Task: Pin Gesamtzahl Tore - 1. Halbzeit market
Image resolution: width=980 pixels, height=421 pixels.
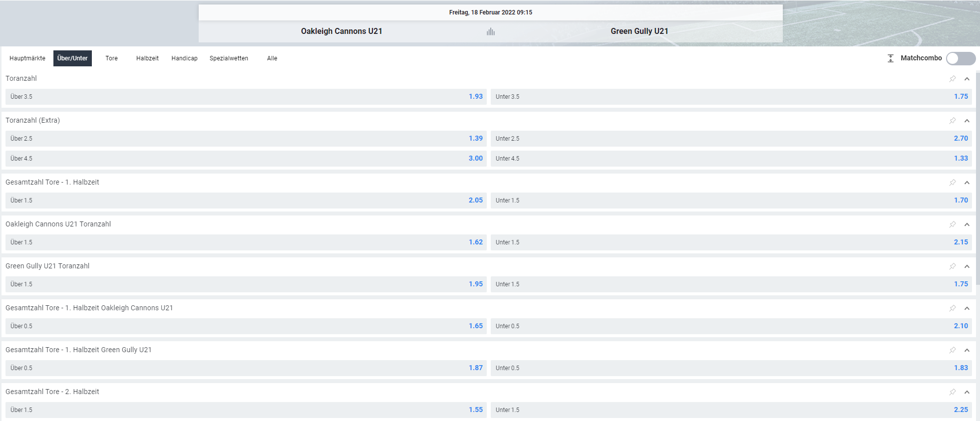Action: [x=953, y=183]
